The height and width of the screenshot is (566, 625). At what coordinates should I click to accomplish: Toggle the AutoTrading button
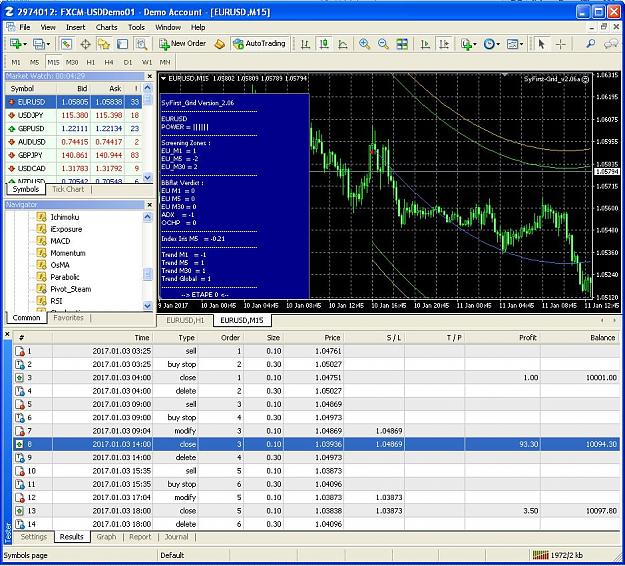260,43
